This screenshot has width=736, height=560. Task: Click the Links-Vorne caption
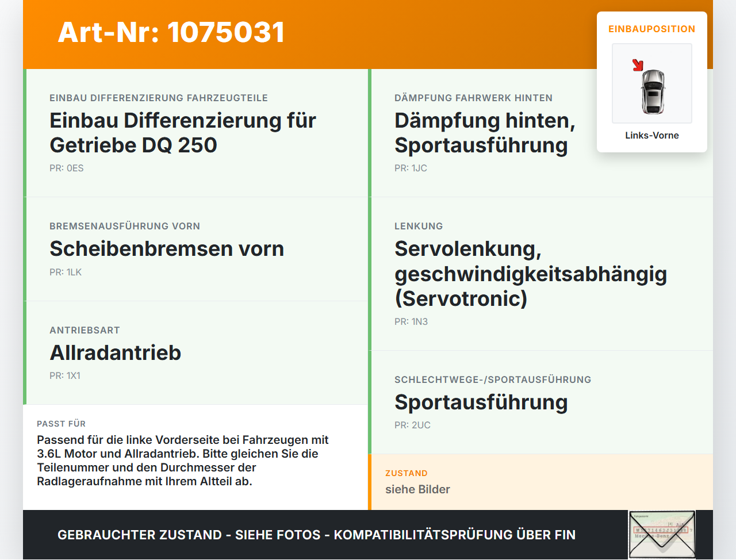(x=652, y=135)
